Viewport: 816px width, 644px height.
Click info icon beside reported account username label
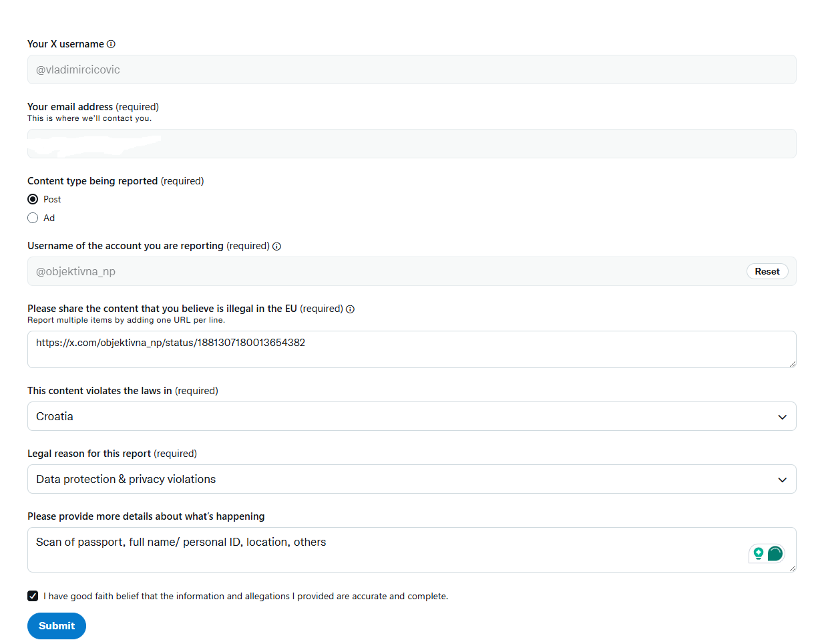[x=277, y=247]
